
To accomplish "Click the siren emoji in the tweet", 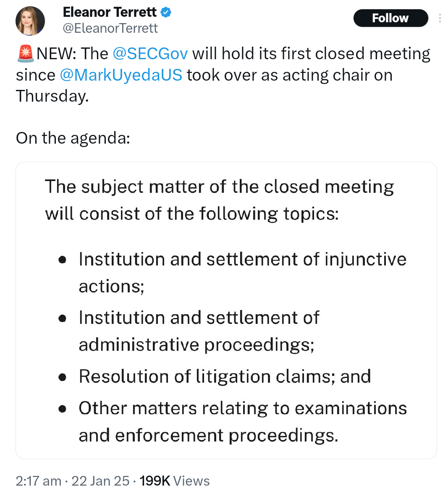I will point(25,53).
